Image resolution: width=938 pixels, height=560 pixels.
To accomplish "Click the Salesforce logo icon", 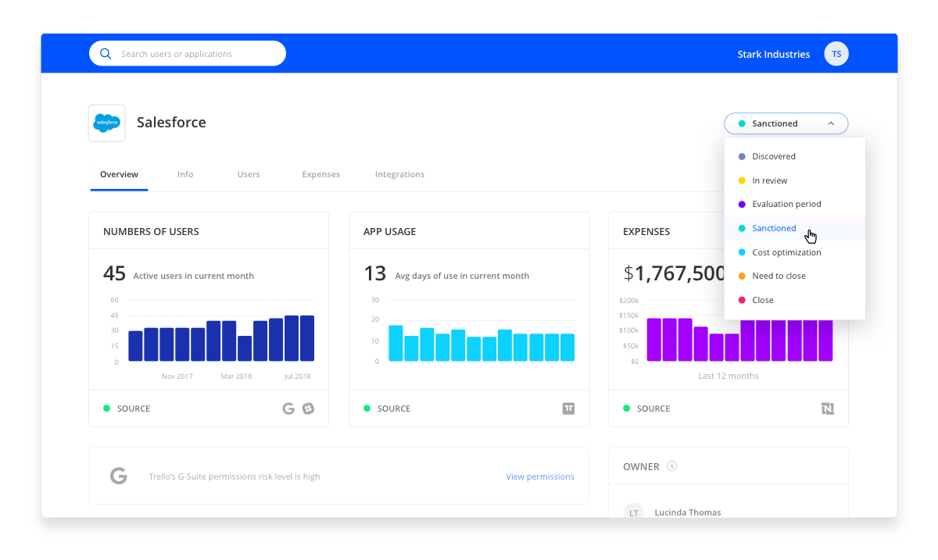I will pos(106,123).
